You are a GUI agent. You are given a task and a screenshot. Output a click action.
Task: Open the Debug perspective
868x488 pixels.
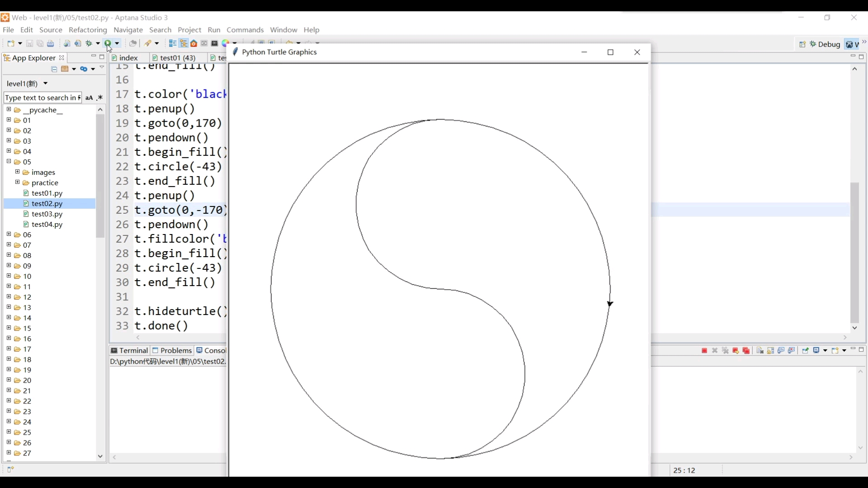[825, 44]
